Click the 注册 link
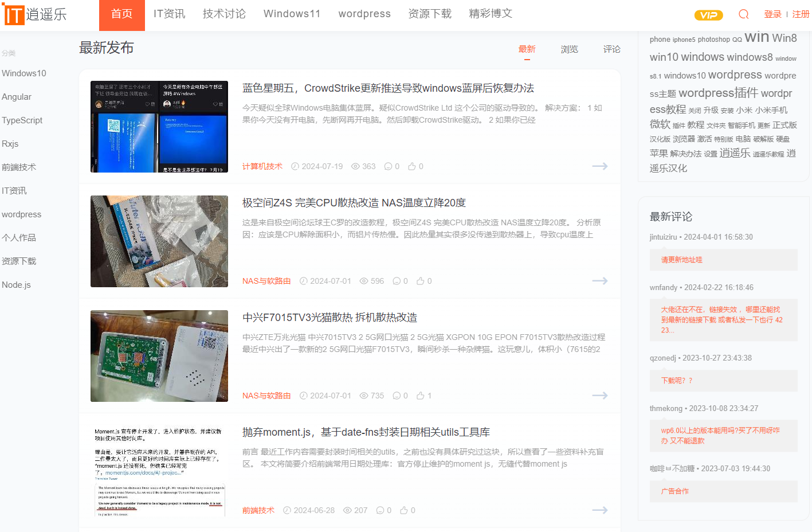This screenshot has height=532, width=812. [x=801, y=14]
